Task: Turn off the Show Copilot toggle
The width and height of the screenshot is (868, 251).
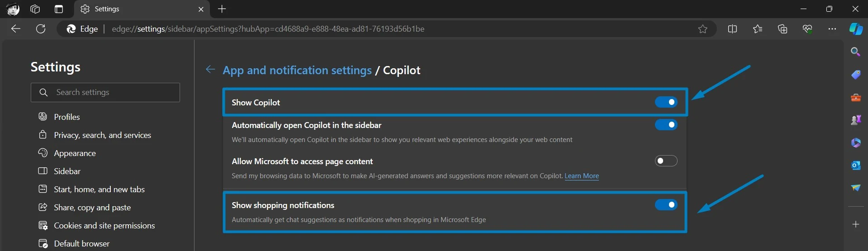Action: [x=666, y=102]
